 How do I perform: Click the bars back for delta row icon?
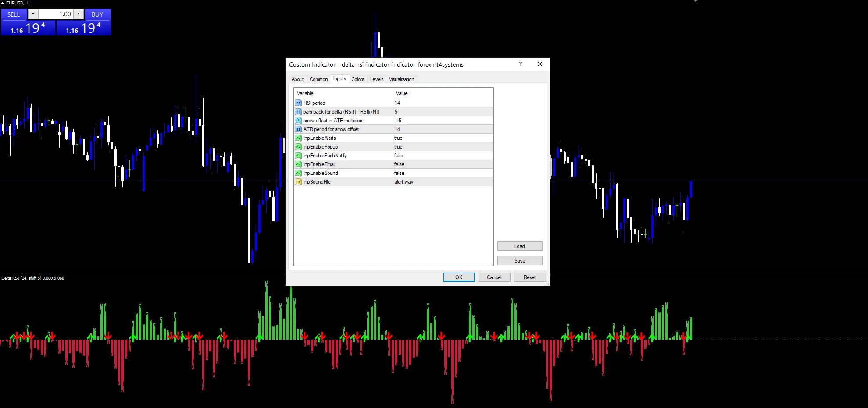click(298, 112)
